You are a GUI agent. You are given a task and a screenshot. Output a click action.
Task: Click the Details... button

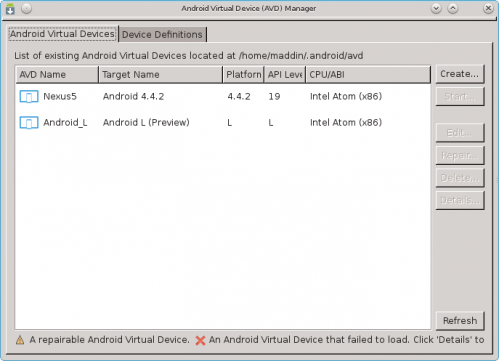[x=460, y=200]
